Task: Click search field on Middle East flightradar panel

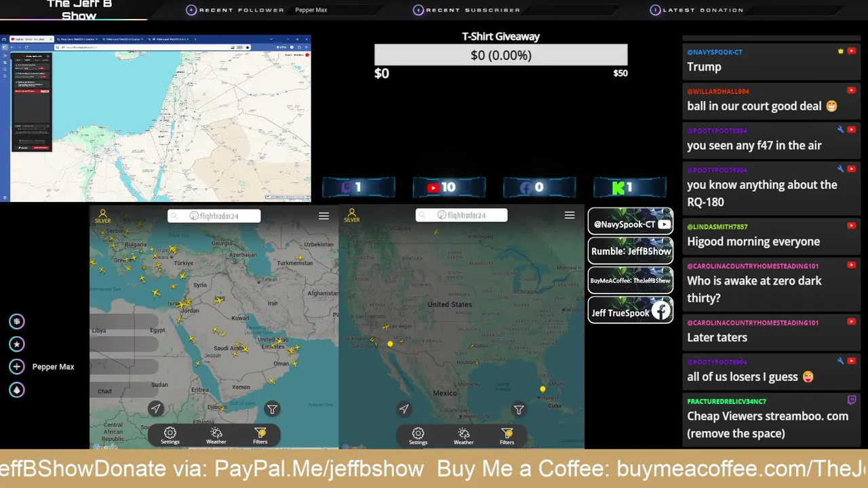Action: [x=214, y=216]
